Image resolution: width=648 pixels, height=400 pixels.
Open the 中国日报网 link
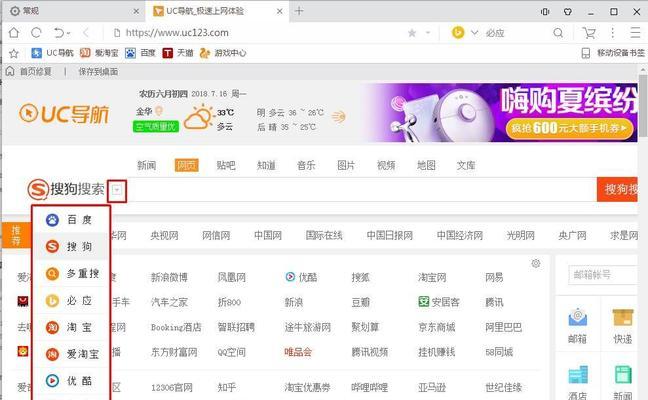click(x=390, y=236)
